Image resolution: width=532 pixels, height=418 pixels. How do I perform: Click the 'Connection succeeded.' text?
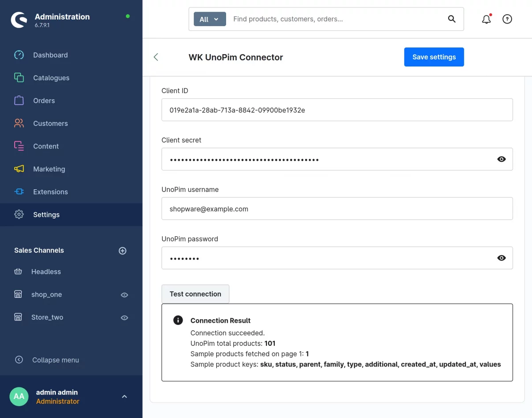pyautogui.click(x=227, y=333)
